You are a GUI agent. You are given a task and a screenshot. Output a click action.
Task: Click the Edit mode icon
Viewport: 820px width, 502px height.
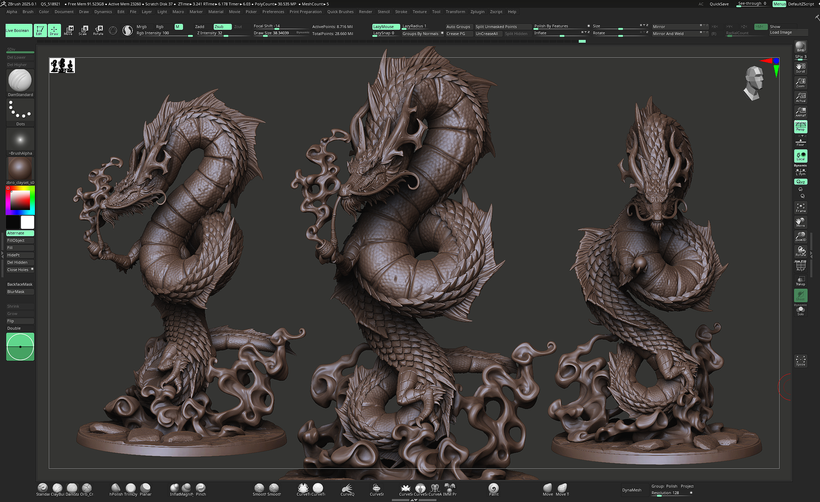40,30
